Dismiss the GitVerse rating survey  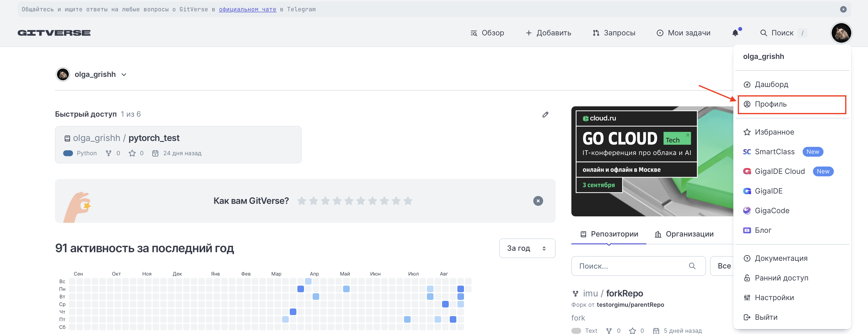(x=538, y=201)
